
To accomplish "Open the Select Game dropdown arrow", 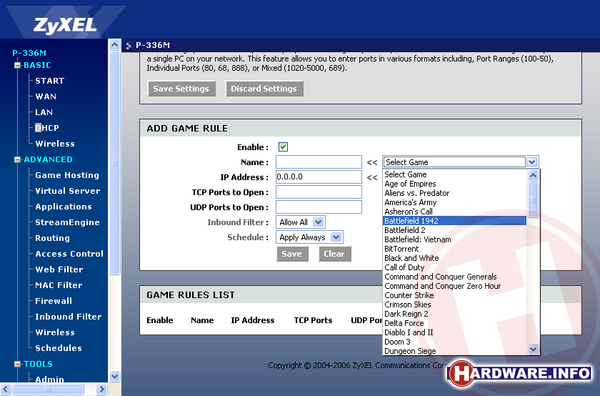I will (x=532, y=162).
